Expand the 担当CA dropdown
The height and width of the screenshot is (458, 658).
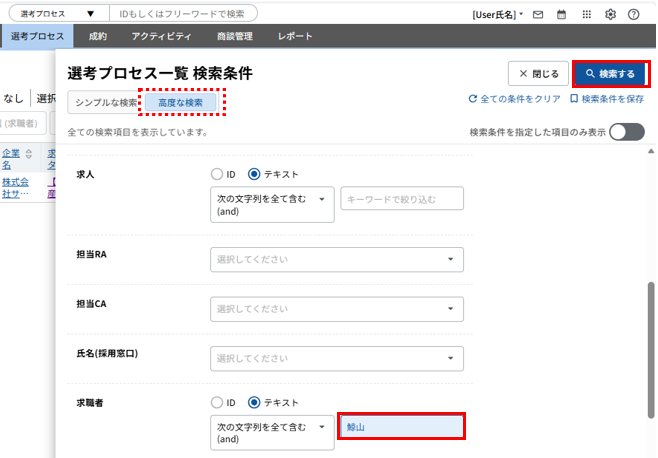[x=337, y=309]
